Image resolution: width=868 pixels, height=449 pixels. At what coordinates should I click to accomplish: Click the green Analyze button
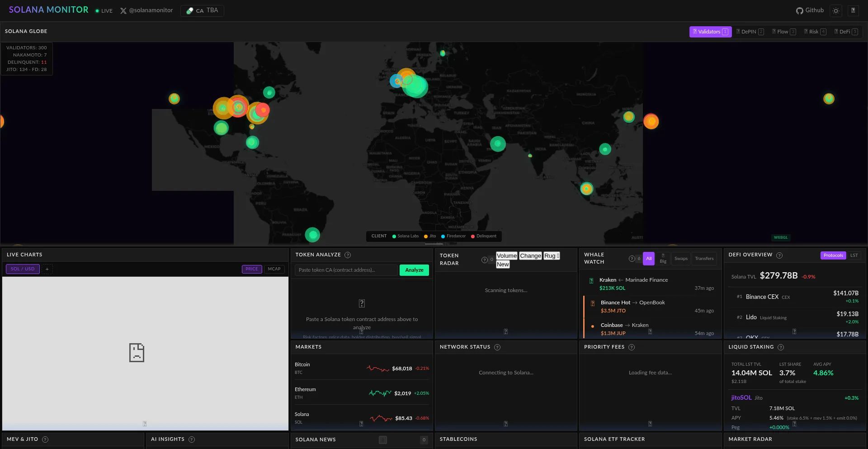414,270
